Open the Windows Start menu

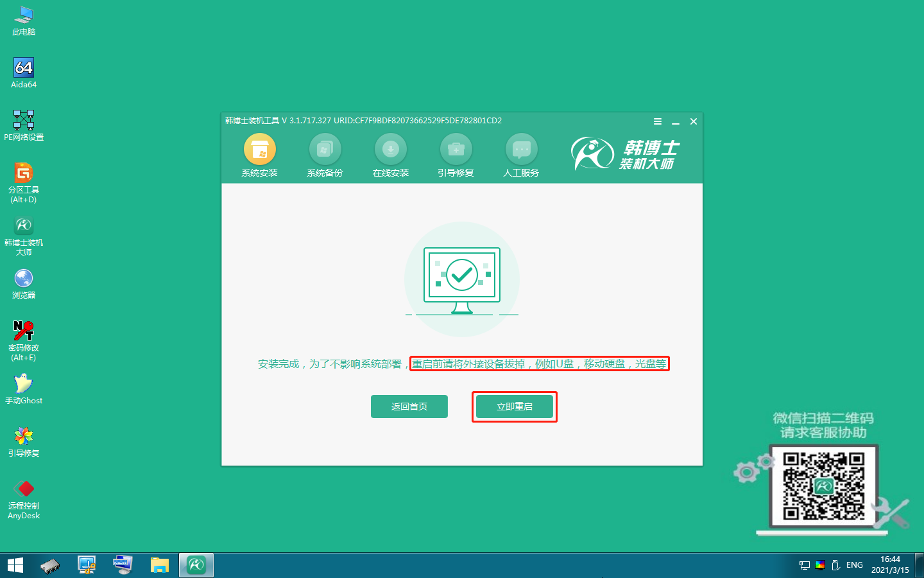click(x=14, y=565)
